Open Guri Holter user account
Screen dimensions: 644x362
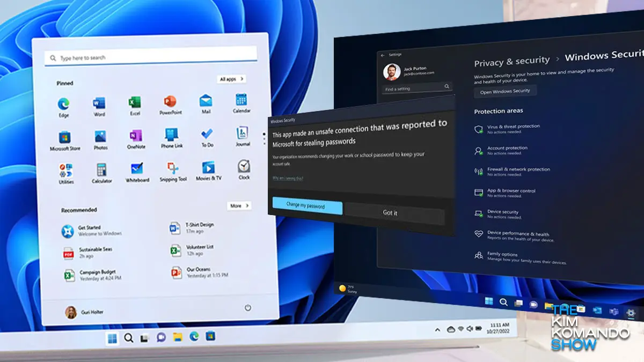[84, 312]
